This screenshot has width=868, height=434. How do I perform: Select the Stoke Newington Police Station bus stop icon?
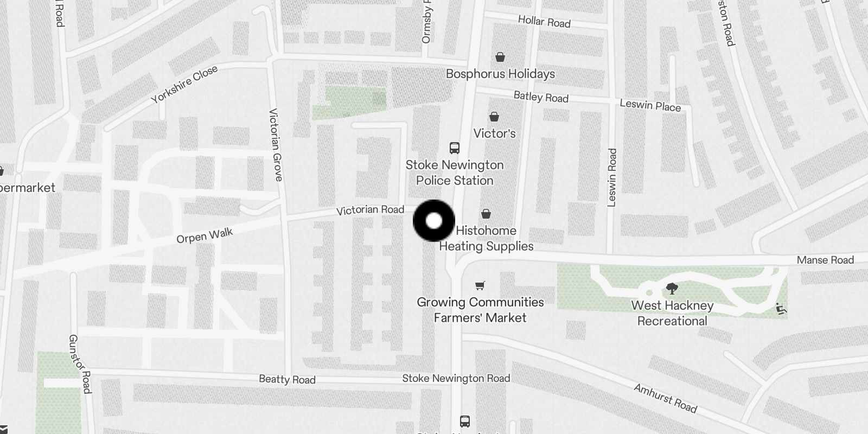tap(455, 148)
